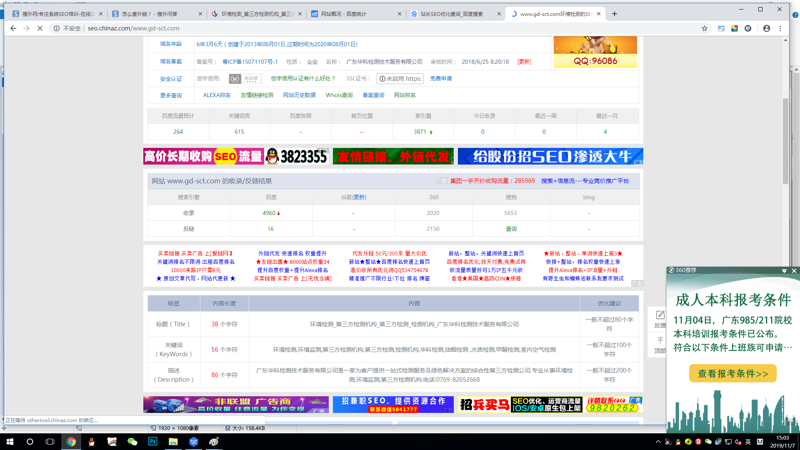Click the 免费申请 SSL link
Image resolution: width=800 pixels, height=450 pixels.
(441, 78)
